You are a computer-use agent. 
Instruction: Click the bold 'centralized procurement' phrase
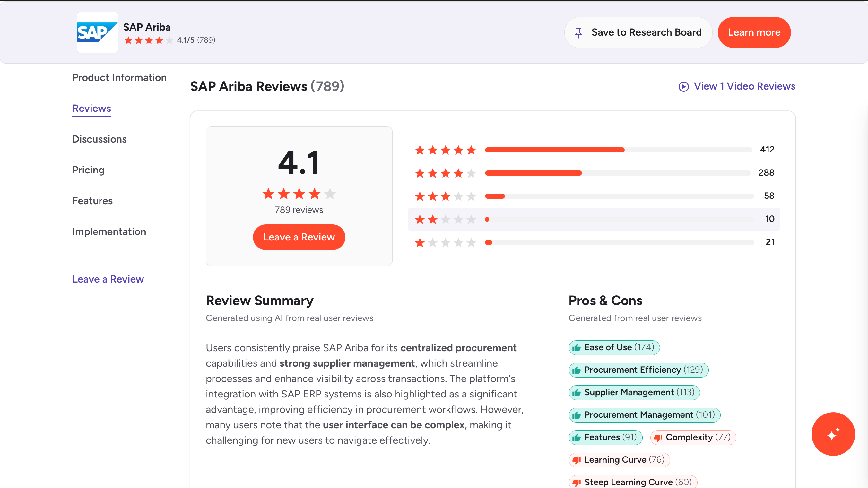458,348
